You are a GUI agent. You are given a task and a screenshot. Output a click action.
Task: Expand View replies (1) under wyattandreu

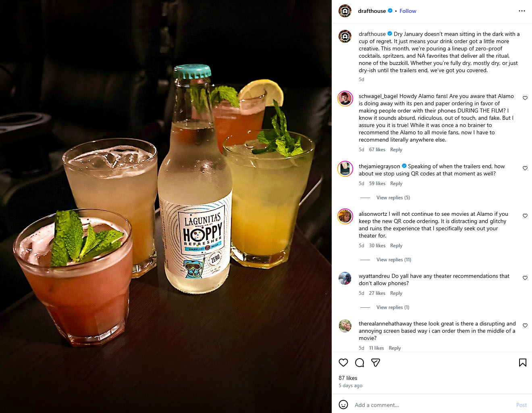393,307
